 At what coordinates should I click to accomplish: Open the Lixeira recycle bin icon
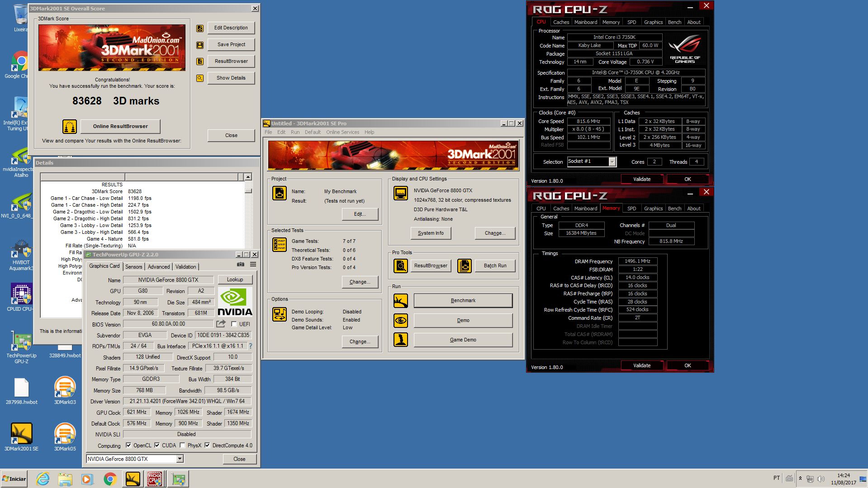click(x=20, y=18)
